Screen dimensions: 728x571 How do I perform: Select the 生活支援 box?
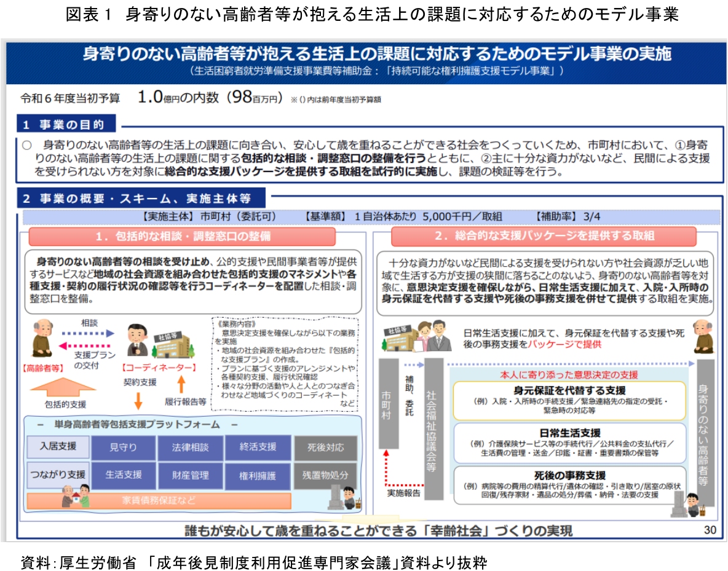(x=123, y=475)
